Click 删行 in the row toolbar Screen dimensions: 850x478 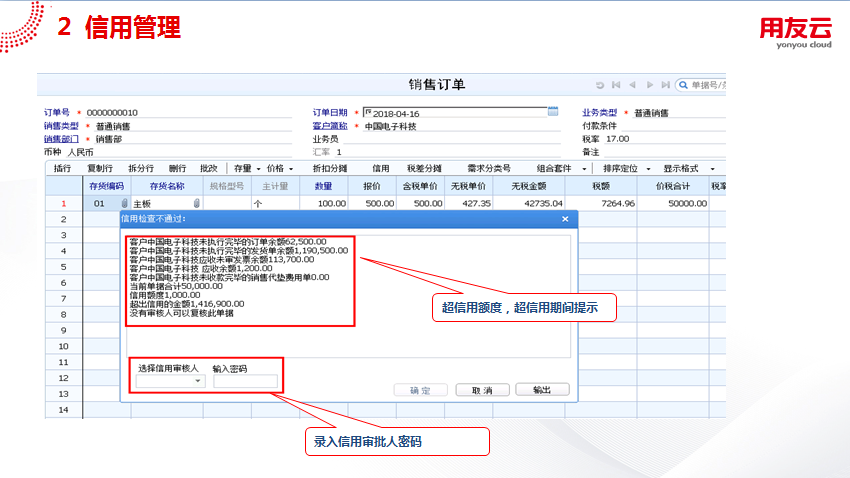click(x=177, y=169)
